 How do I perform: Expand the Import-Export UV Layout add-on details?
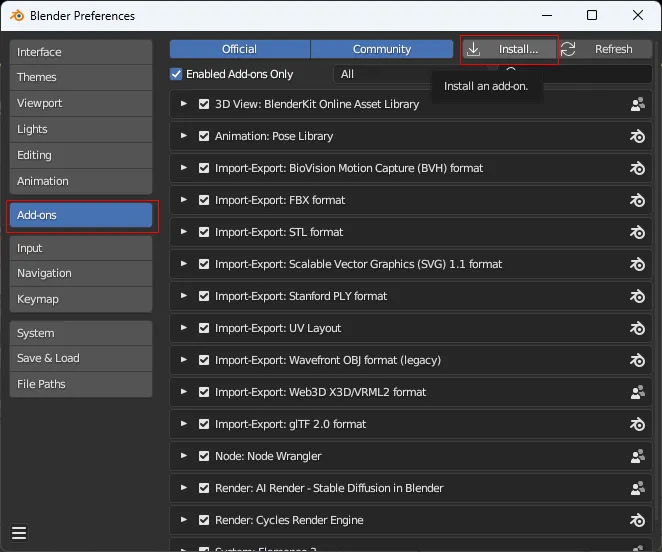(x=184, y=328)
